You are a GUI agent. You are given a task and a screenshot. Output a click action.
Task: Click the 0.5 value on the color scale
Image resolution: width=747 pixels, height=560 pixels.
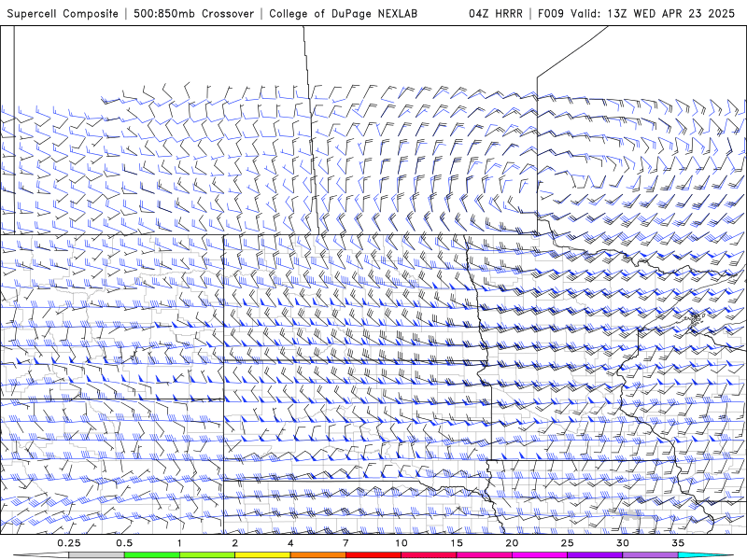[x=124, y=543]
